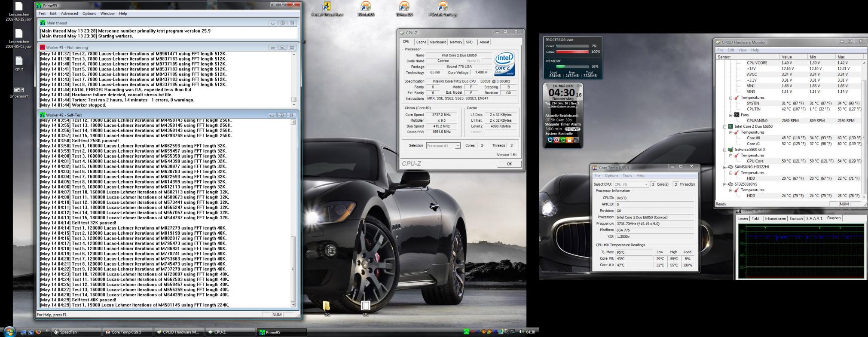
Task: Click the cpuz file icon on desktop
Action: (x=19, y=61)
